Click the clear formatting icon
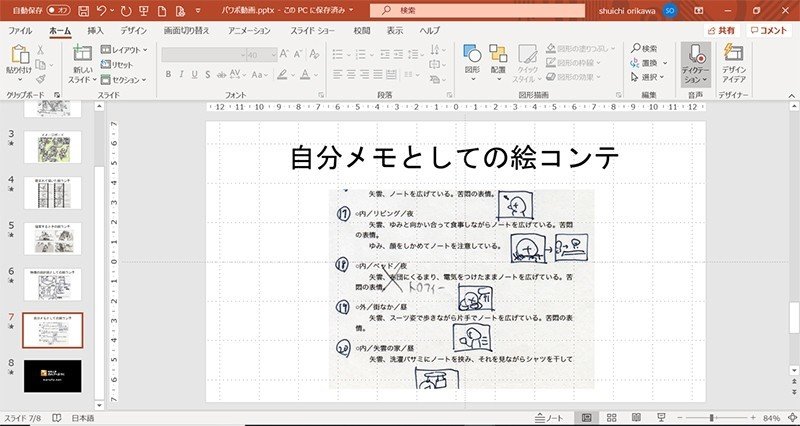Viewport: 800px width, 426px height. [314, 54]
